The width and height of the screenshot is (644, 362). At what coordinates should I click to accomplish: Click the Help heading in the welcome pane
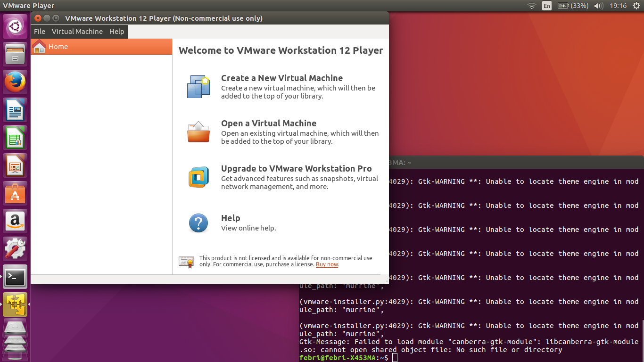point(231,218)
